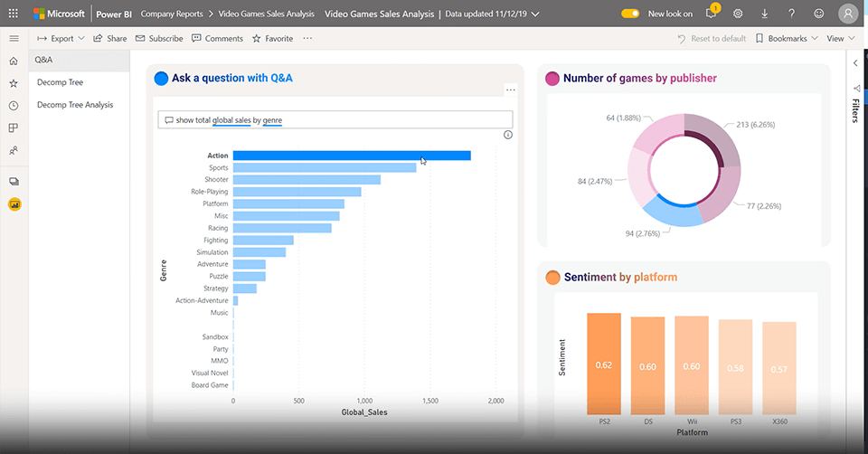Expand the Export dropdown
Viewport: 868px width, 454px height.
click(x=61, y=39)
